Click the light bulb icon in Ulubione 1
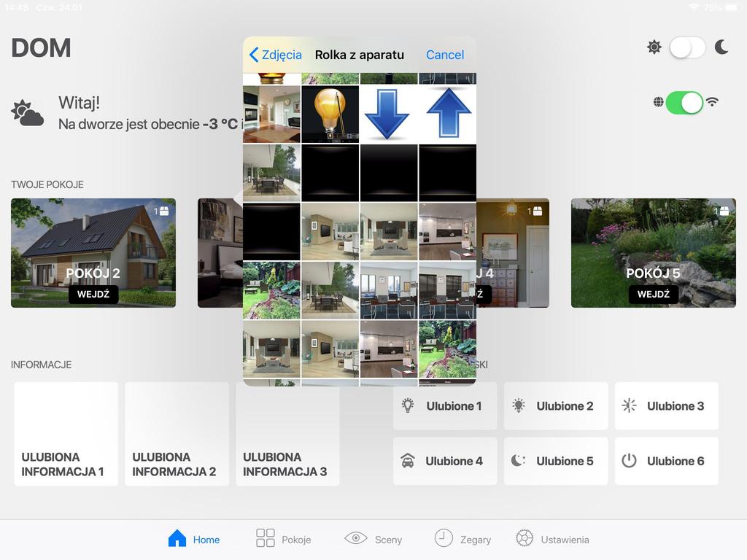This screenshot has width=747, height=560. point(408,405)
